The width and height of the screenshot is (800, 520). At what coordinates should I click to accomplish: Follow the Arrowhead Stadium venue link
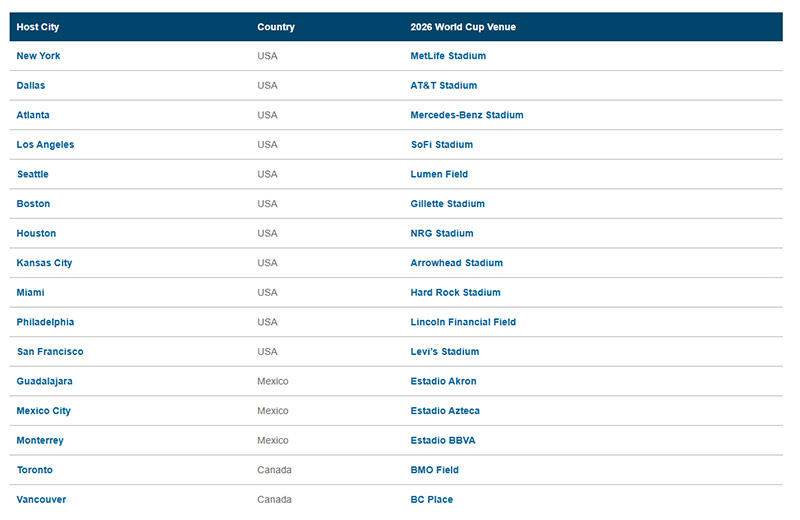coord(457,263)
